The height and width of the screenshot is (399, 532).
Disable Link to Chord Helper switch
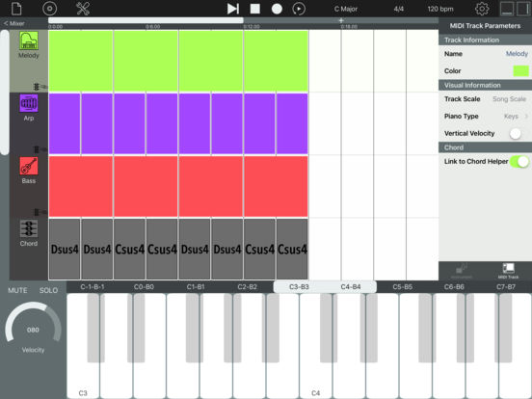click(x=519, y=162)
